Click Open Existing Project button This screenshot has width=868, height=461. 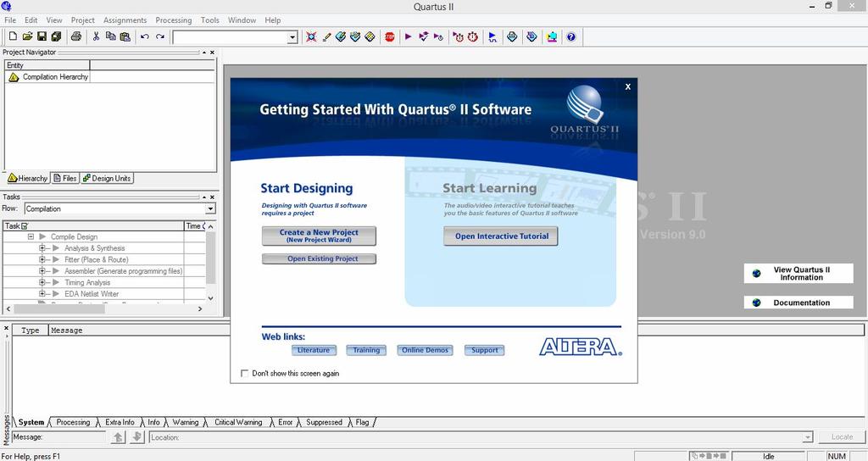pyautogui.click(x=319, y=258)
